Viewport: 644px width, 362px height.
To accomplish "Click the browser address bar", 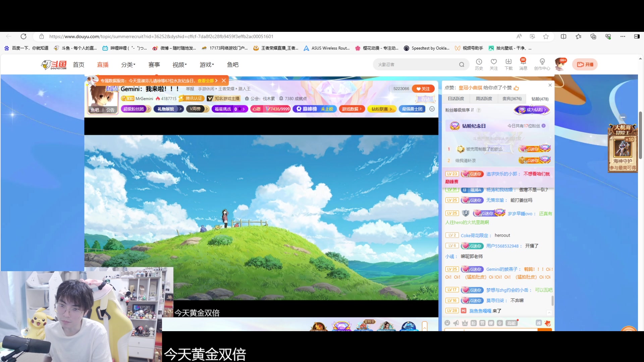I will click(x=275, y=36).
